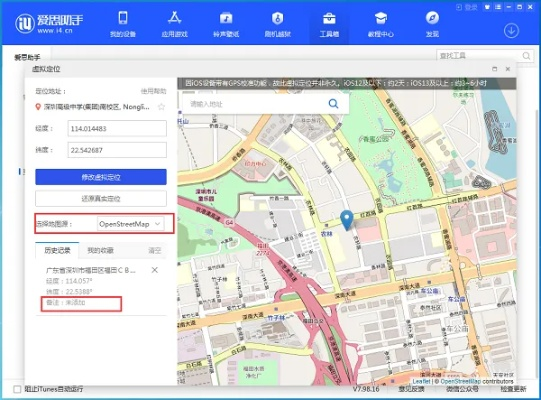Click the 经度 longitude field 114.014483
The height and width of the screenshot is (400, 541).
tap(117, 129)
